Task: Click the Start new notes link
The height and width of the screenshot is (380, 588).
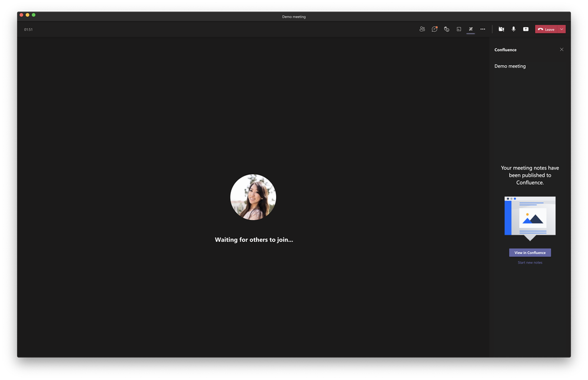Action: coord(530,263)
